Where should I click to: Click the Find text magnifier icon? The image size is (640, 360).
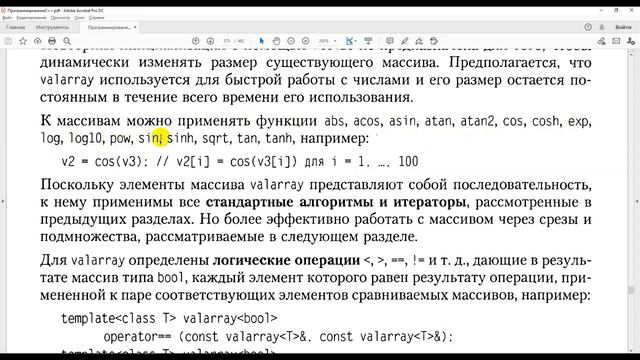pyautogui.click(x=67, y=41)
